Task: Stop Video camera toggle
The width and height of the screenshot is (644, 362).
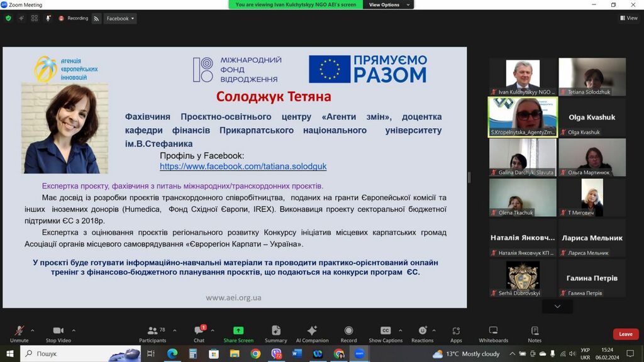Action: [x=58, y=334]
